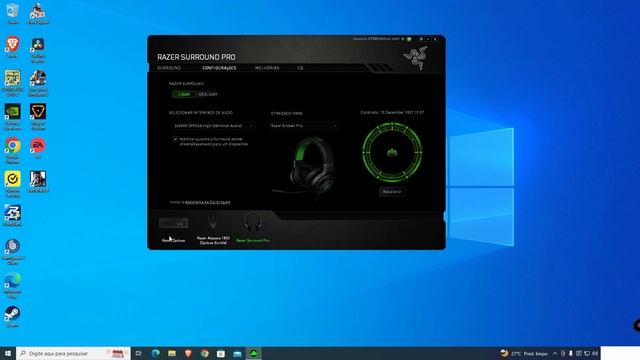Image resolution: width=640 pixels, height=360 pixels.
Task: Open the Microsoft Edge desktop shortcut
Action: coord(13,285)
